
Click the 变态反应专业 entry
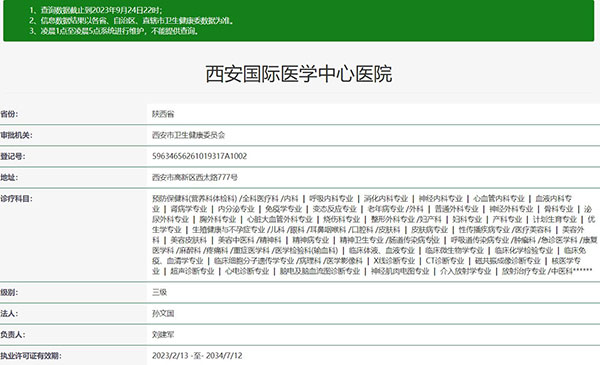click(334, 209)
